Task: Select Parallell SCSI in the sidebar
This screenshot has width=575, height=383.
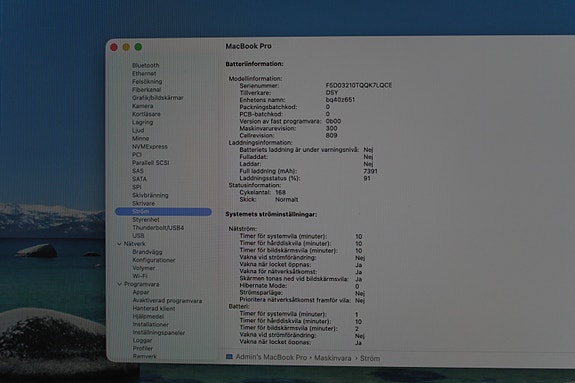Action: [150, 163]
